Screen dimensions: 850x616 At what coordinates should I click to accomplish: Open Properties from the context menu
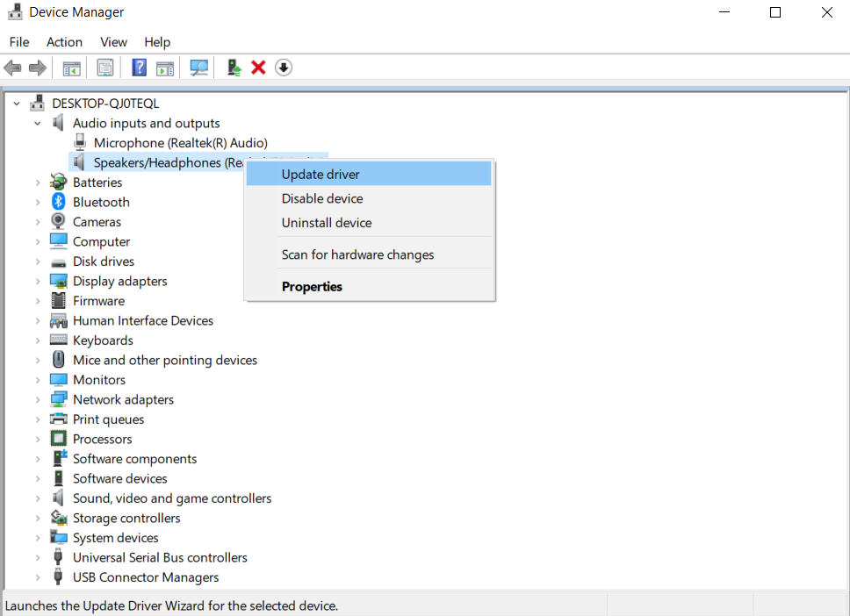click(312, 287)
